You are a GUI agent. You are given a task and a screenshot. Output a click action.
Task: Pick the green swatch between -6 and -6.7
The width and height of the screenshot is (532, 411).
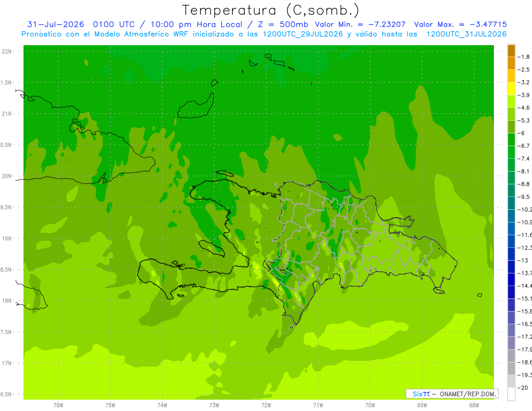coord(511,140)
